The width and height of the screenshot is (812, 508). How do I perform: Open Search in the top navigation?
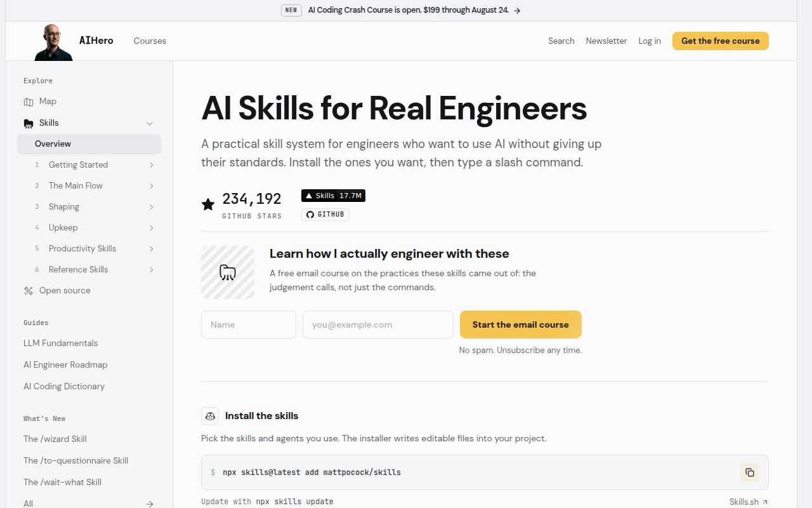[561, 41]
